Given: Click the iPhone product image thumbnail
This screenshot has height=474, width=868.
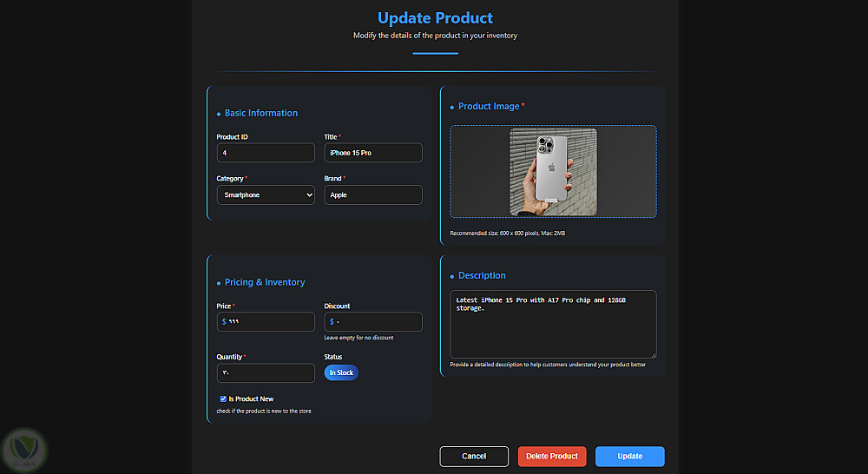Looking at the screenshot, I should coord(553,172).
